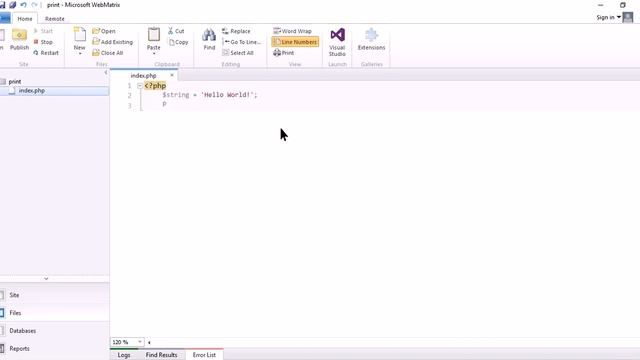
Task: Open the Site workspace
Action: tap(14, 295)
